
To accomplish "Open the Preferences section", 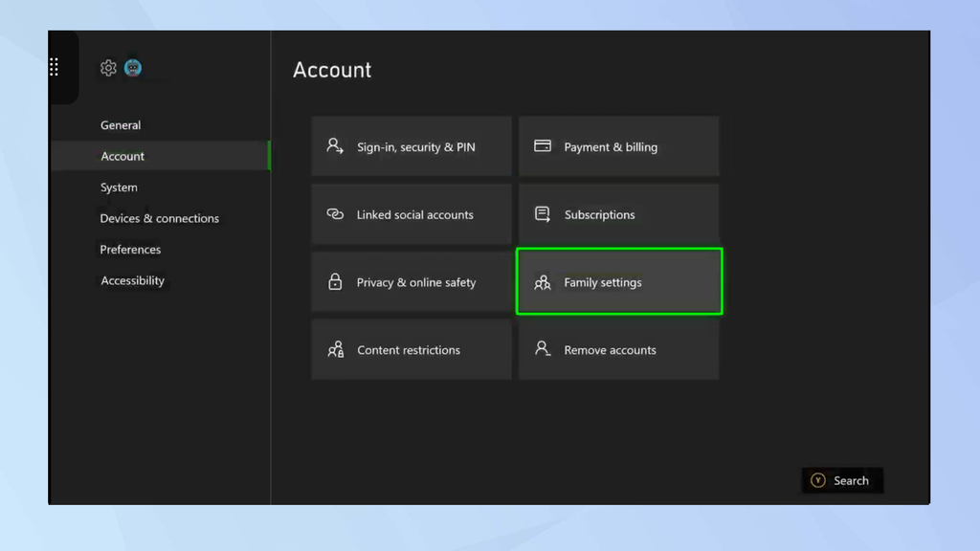I will point(130,249).
